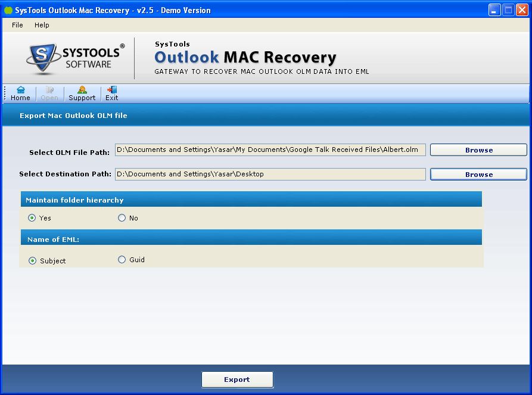Click the OLM file path field

point(270,150)
